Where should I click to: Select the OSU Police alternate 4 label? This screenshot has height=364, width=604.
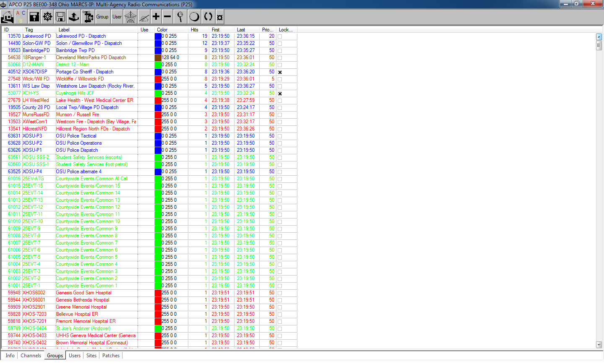point(79,172)
